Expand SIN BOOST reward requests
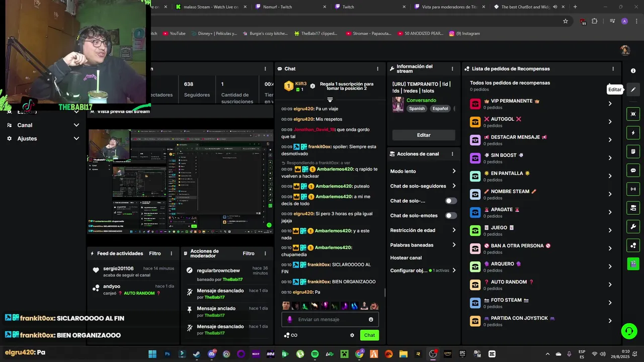 click(x=610, y=158)
